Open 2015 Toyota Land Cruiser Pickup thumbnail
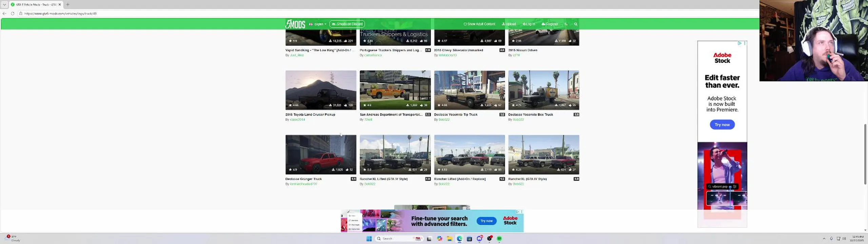 (x=321, y=90)
